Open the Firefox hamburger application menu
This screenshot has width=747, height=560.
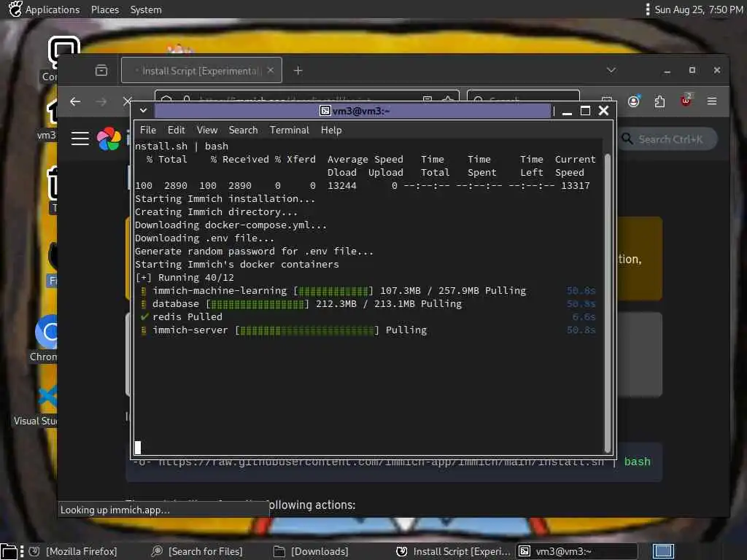point(712,101)
